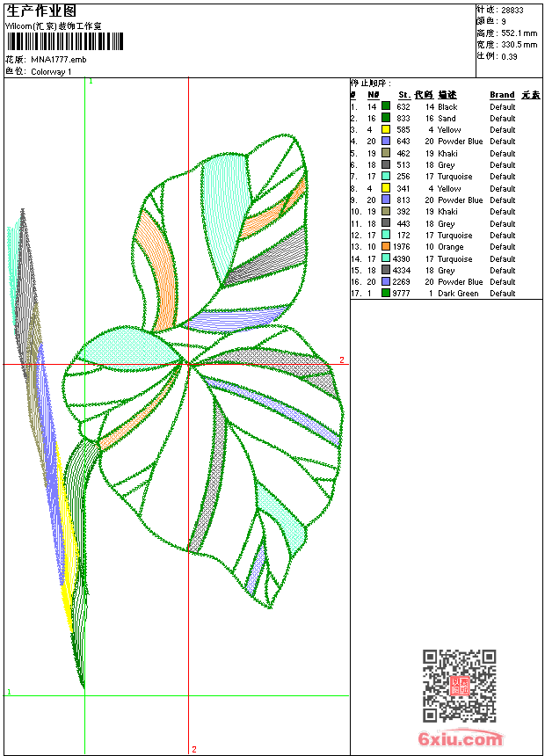Viewport: 545px width, 756px height.
Task: Click the height value 552.1 mm
Action: click(x=519, y=33)
